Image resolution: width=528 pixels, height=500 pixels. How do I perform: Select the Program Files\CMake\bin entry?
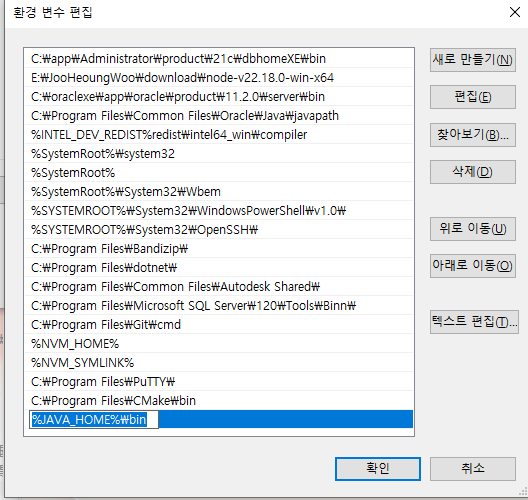click(219, 401)
